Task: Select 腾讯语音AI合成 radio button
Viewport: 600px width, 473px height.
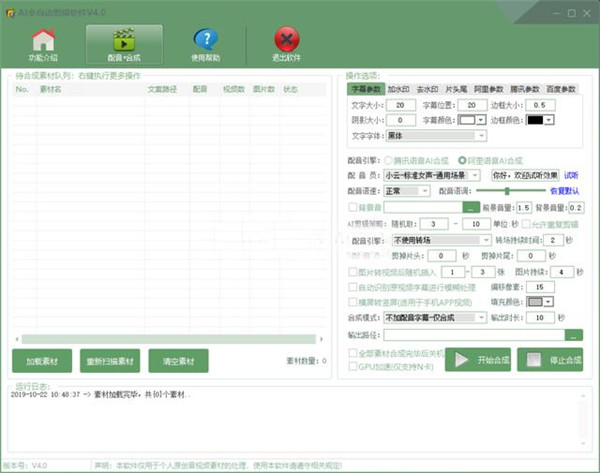Action: pos(390,159)
